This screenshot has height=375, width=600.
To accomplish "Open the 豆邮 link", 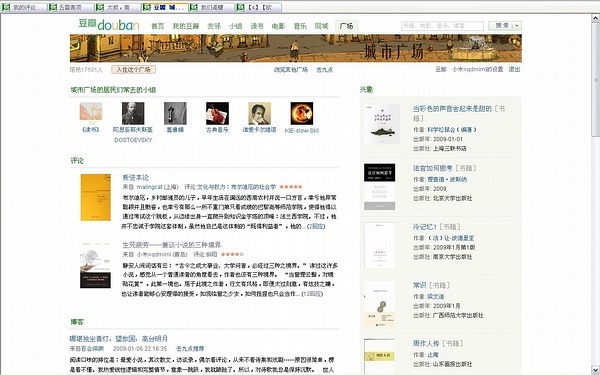I will 441,69.
